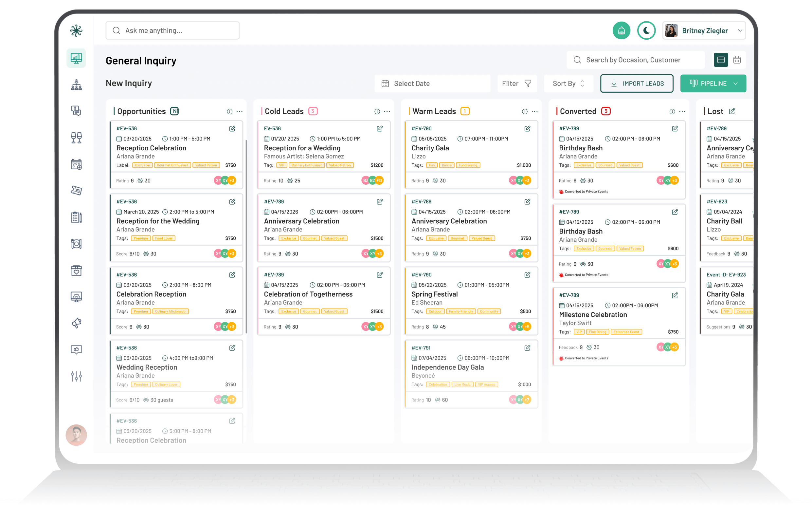This screenshot has height=505, width=812.
Task: Open the organization hierarchy sidebar icon
Action: [76, 85]
